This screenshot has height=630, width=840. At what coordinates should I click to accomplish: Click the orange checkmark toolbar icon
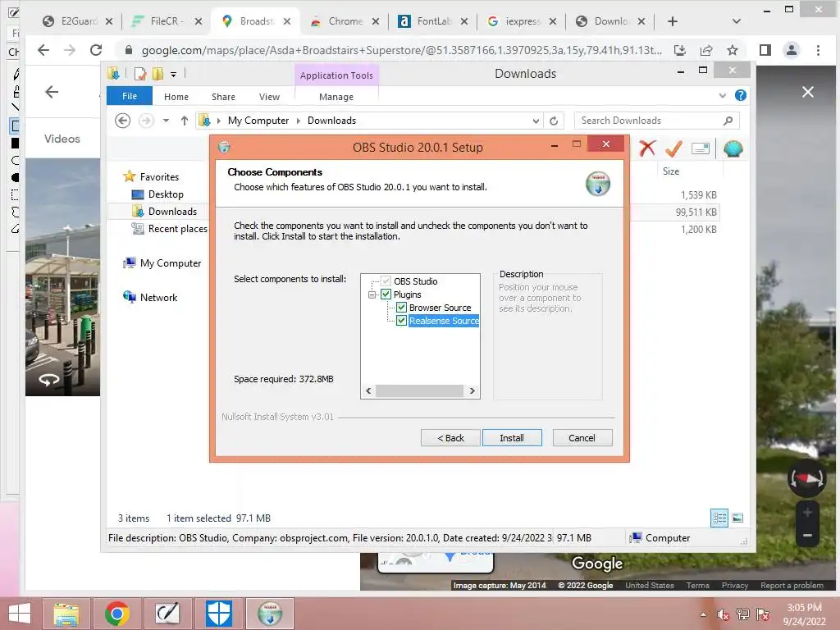pos(674,148)
